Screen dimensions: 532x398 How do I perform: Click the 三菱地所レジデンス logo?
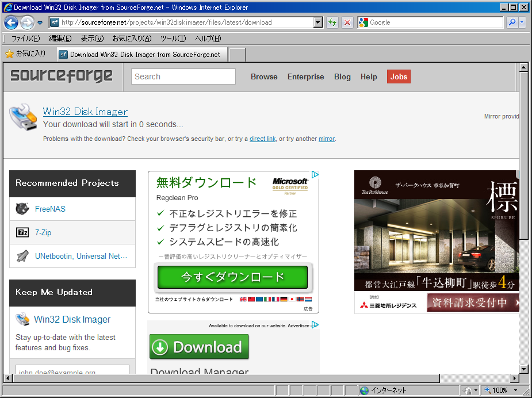pos(388,305)
